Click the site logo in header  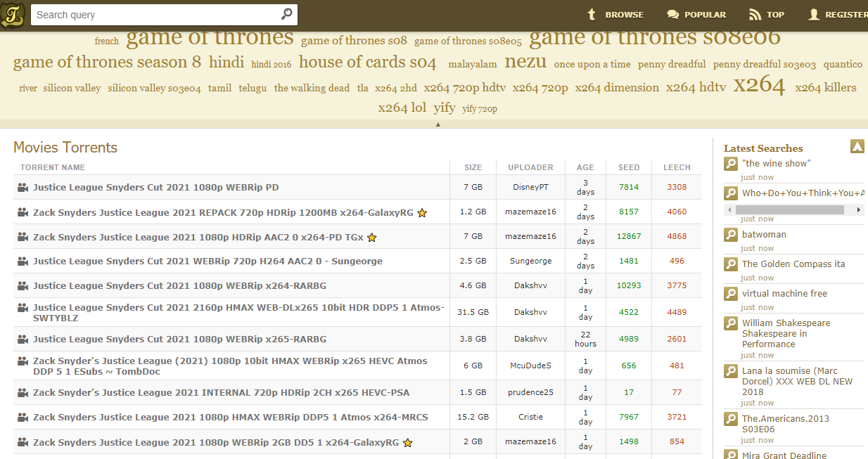coord(13,14)
